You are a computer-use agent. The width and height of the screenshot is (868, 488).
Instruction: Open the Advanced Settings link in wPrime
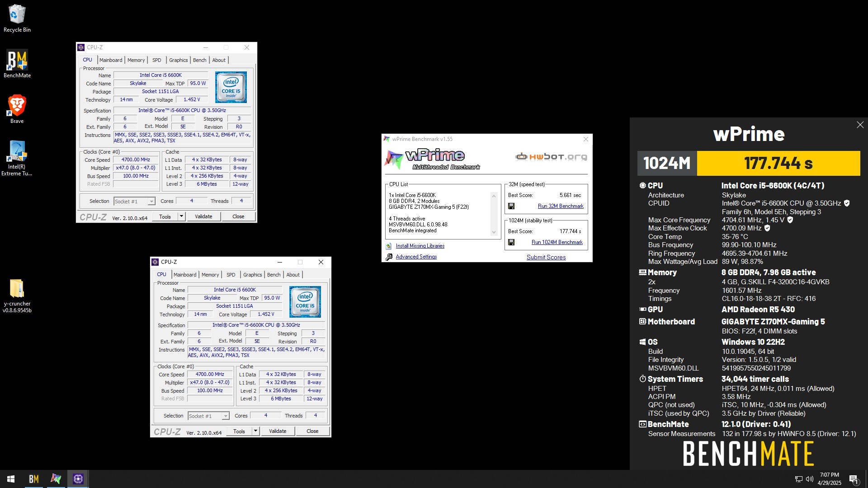416,257
